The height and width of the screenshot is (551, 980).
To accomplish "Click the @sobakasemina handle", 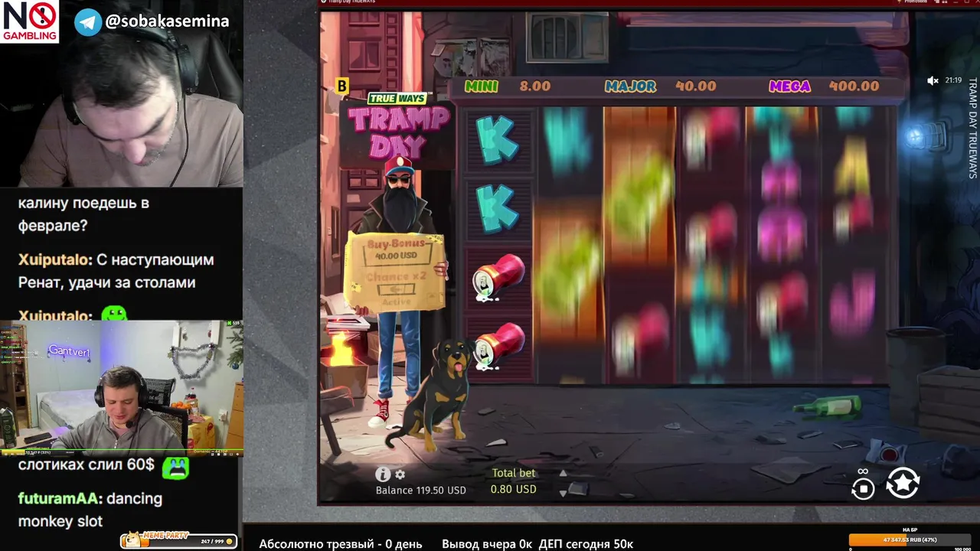I will tap(167, 21).
